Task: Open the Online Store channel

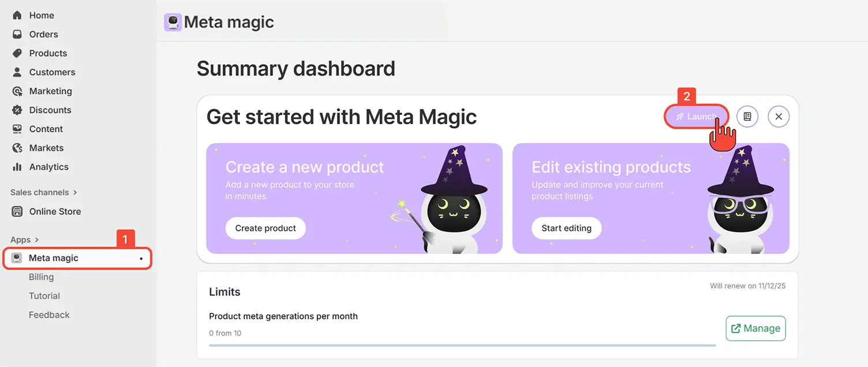Action: [55, 211]
